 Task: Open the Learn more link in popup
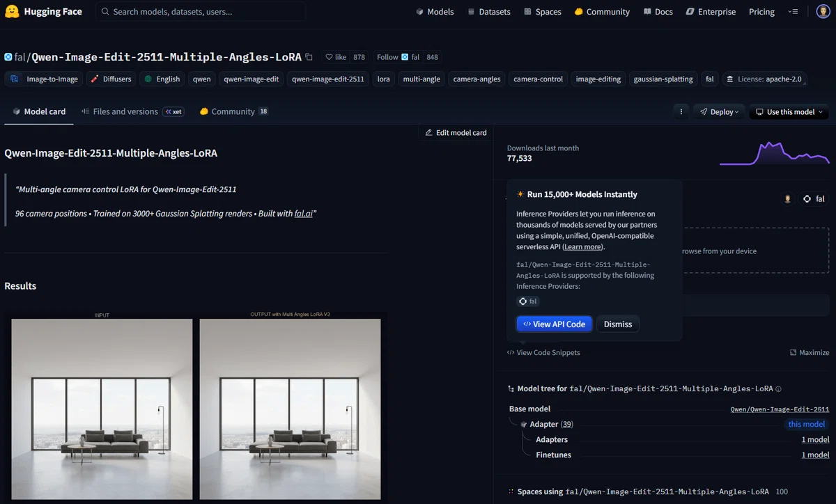tap(582, 246)
